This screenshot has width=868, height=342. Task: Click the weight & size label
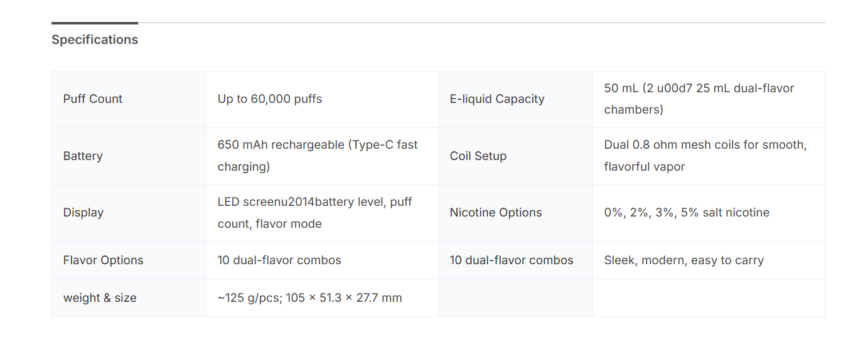point(100,298)
